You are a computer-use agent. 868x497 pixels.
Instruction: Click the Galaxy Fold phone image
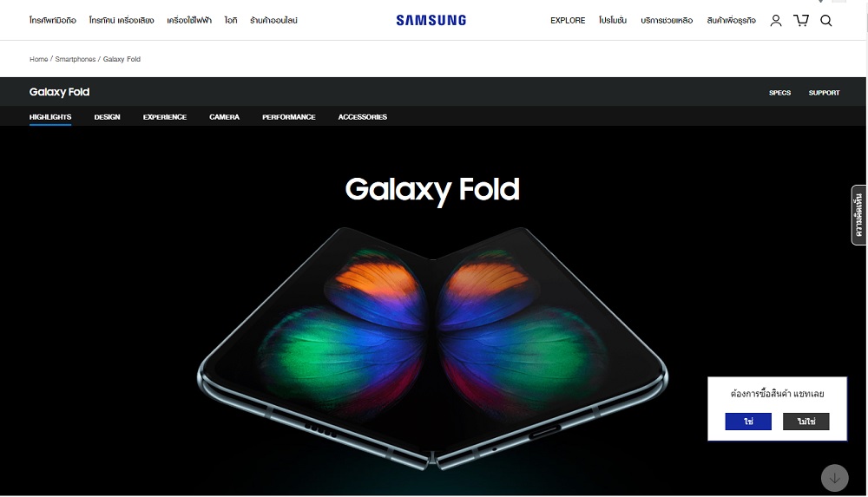[432, 348]
